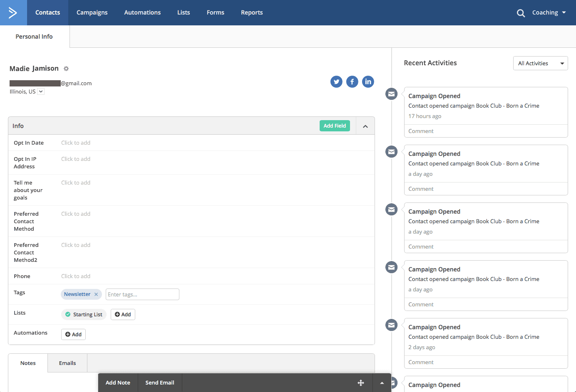Open the Illinois, US location dropdown
The height and width of the screenshot is (392, 576).
point(40,91)
